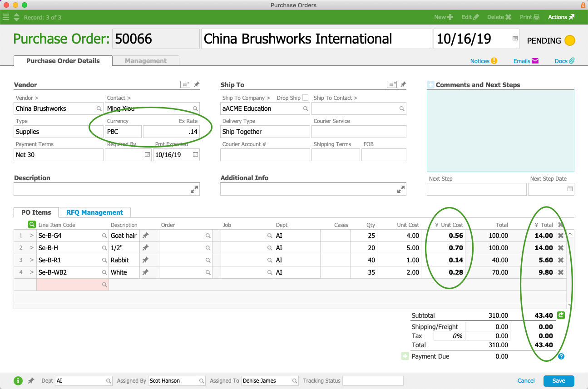Click the Tax percentage field
The image size is (588, 389).
pos(449,336)
